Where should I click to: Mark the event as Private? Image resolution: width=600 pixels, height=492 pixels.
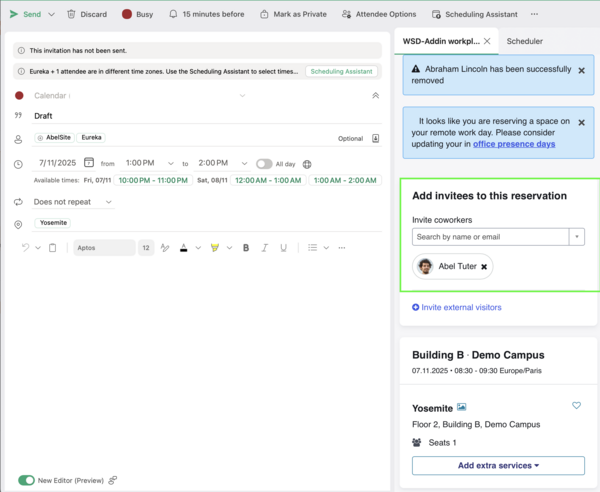click(293, 14)
